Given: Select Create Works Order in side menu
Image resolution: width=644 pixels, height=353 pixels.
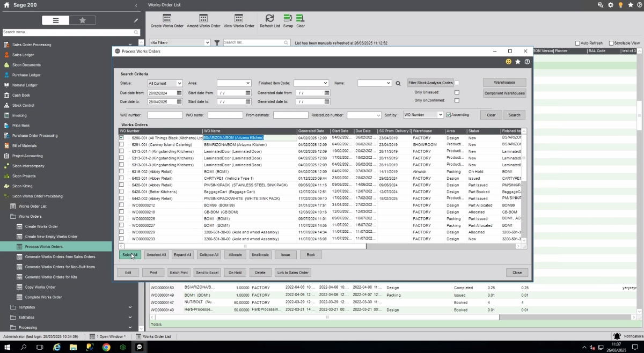Looking at the screenshot, I should click(41, 226).
